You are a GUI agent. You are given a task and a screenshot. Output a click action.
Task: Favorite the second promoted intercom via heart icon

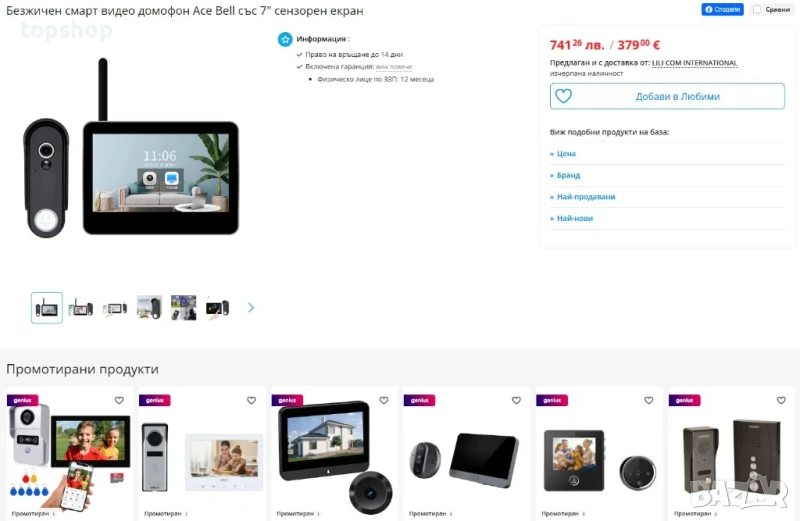point(252,401)
